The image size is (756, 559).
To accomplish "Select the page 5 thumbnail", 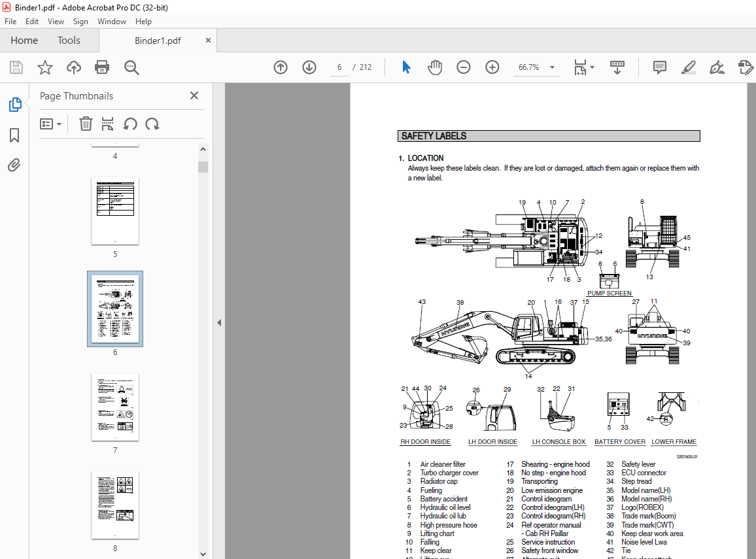I will pos(115,211).
